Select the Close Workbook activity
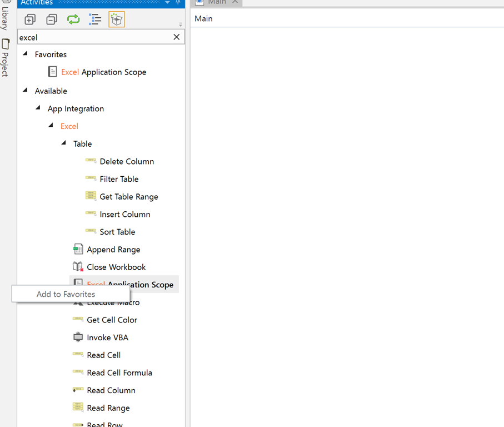504x427 pixels. coord(109,267)
